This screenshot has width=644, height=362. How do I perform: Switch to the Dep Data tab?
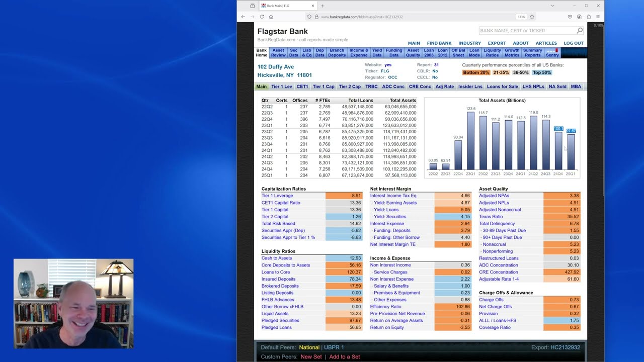(320, 53)
